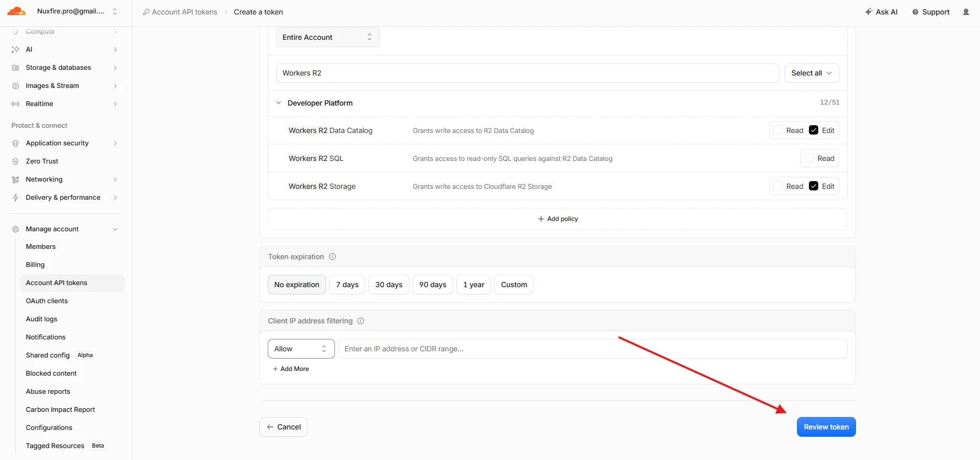Open Members in the sidebar
Screen dimensions: 980x460
tap(41, 247)
